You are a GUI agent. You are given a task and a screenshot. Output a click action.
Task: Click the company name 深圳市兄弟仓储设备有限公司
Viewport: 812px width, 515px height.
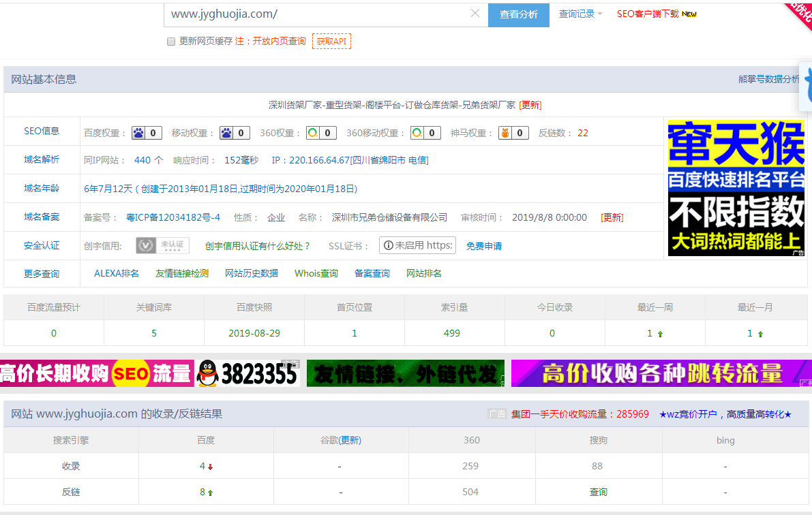pos(389,217)
